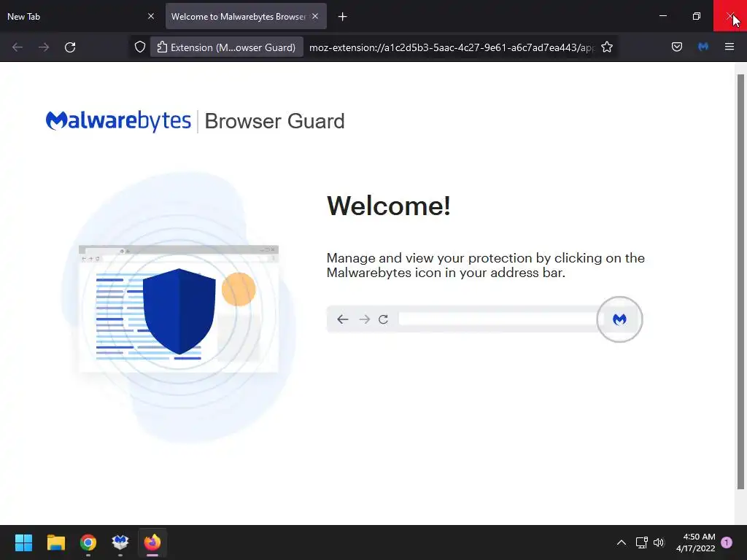This screenshot has height=560, width=747.
Task: Bookmark this page with star icon
Action: point(607,47)
